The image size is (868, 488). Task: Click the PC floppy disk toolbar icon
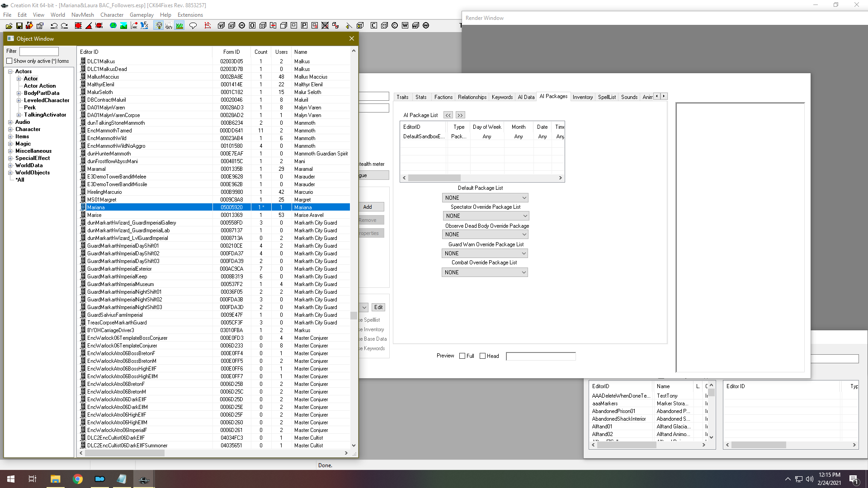pyautogui.click(x=29, y=26)
